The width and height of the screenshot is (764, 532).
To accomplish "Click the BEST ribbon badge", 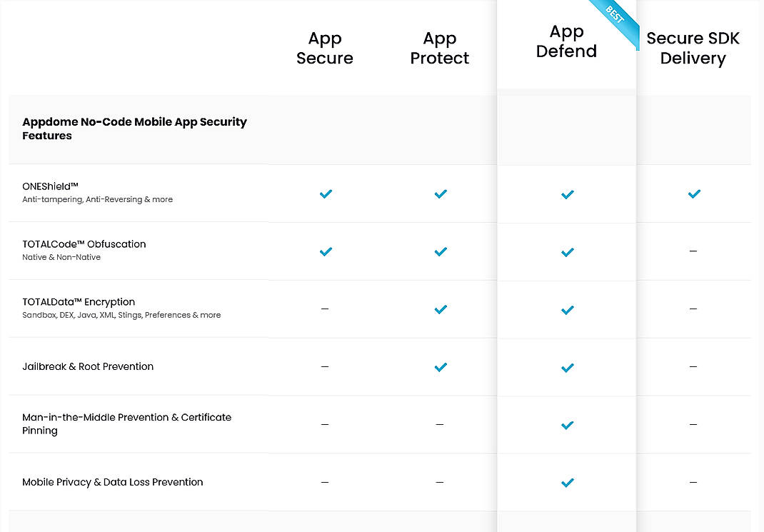I will (x=615, y=16).
